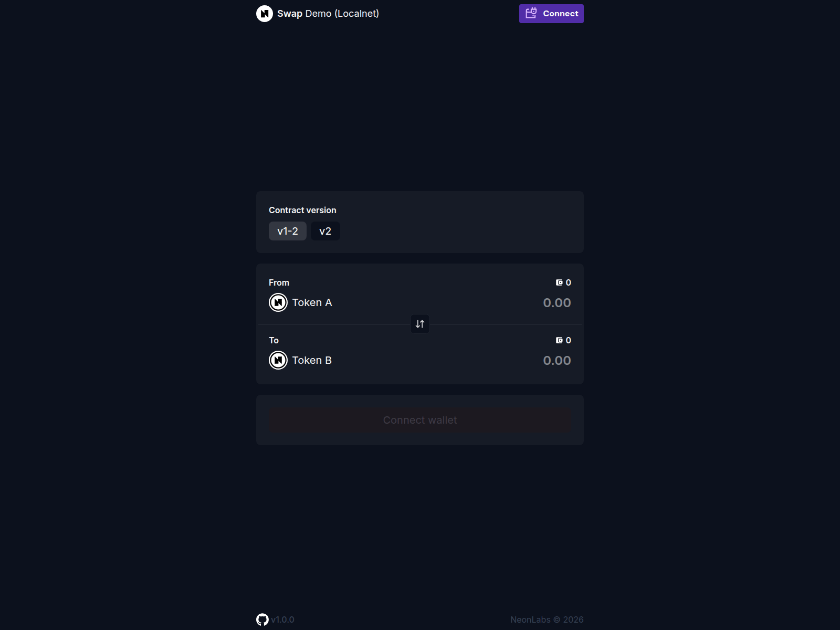The height and width of the screenshot is (630, 840).
Task: Click the From wallet balance icon
Action: [x=559, y=282]
